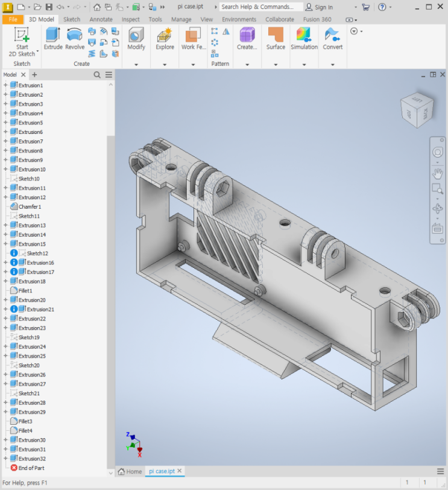The width and height of the screenshot is (448, 490).
Task: Open the model browser hamburger menu
Action: (x=109, y=75)
